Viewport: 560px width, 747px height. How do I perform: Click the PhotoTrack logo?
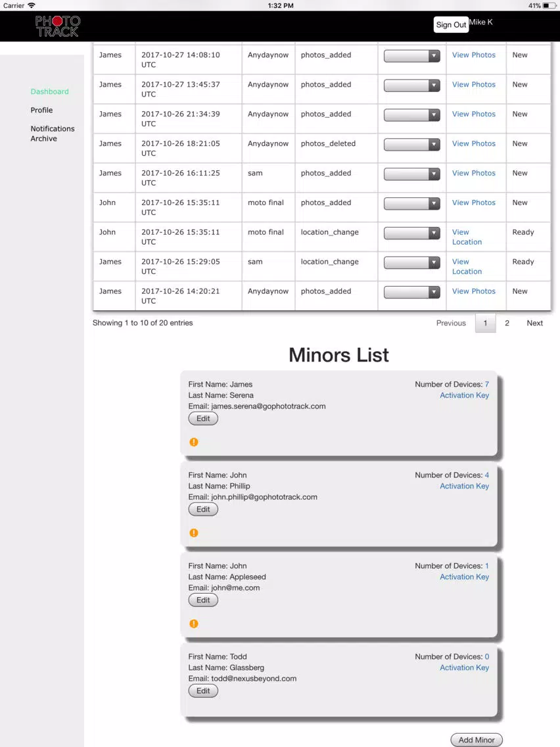coord(58,26)
